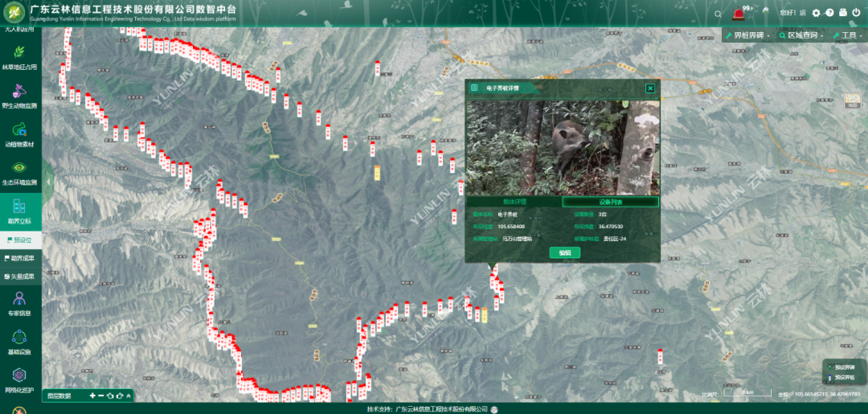Open the search magnifier in the header
Screen dimensions: 868x414
718,14
